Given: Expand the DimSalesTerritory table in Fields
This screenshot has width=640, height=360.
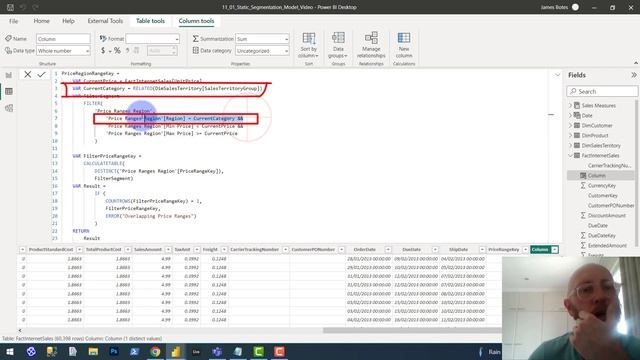Looking at the screenshot, I should 571,145.
